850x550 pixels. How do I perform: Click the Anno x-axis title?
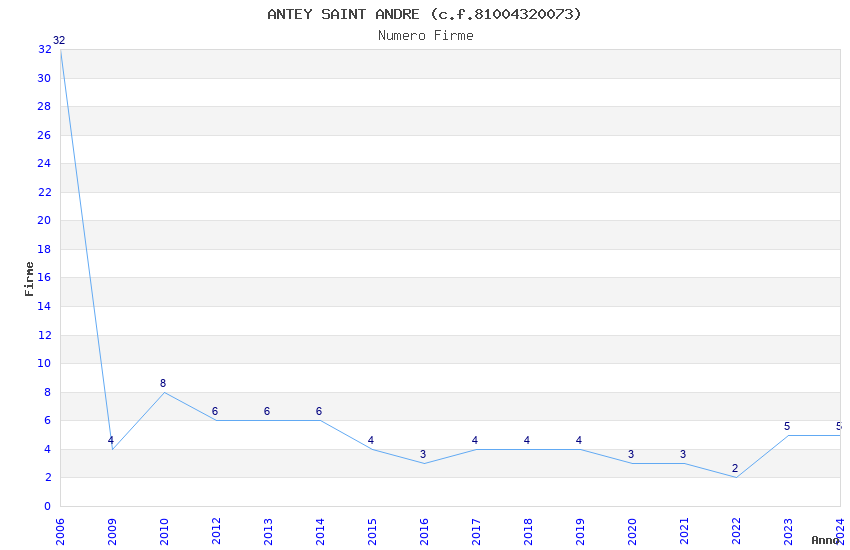coord(825,540)
